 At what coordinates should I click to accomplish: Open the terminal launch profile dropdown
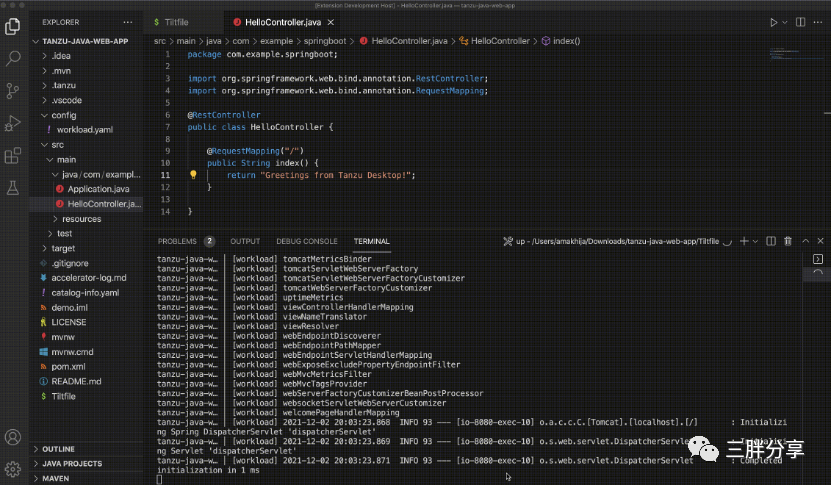coord(755,241)
